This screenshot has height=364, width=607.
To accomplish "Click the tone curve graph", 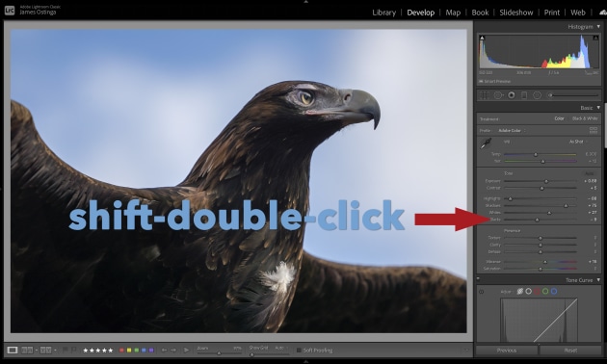I will [539, 320].
